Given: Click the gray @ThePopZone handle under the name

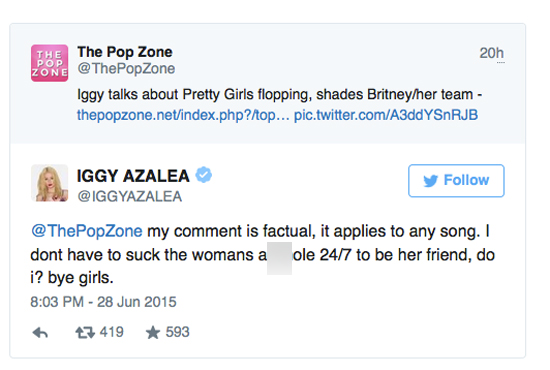Looking at the screenshot, I should point(126,68).
